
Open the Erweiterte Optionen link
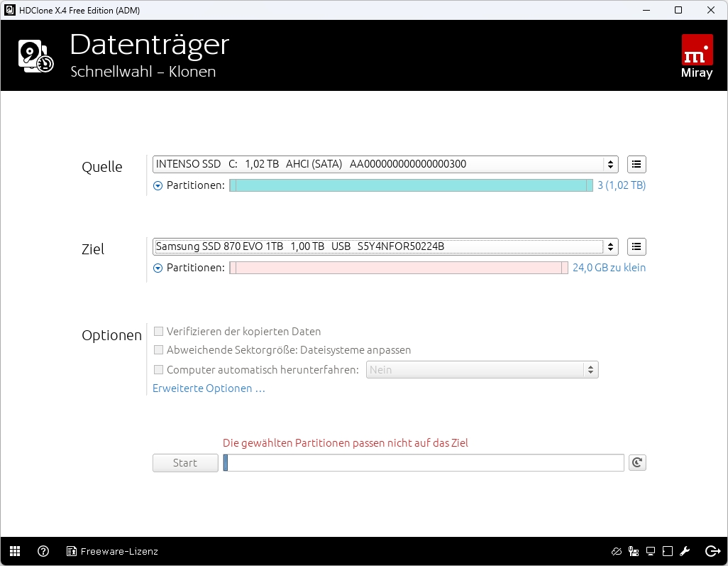209,388
